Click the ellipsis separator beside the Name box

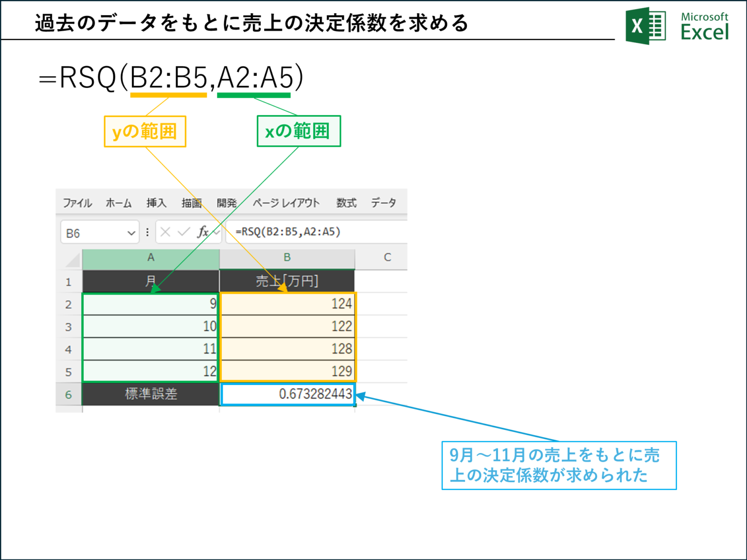pos(147,232)
